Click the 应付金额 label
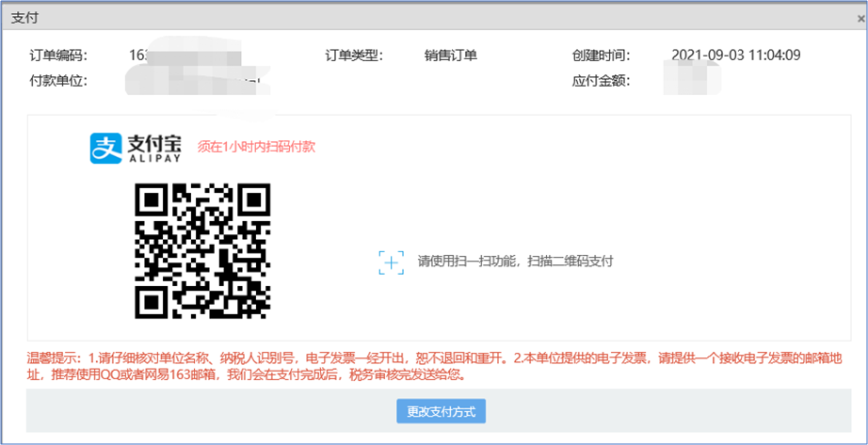 pos(601,80)
